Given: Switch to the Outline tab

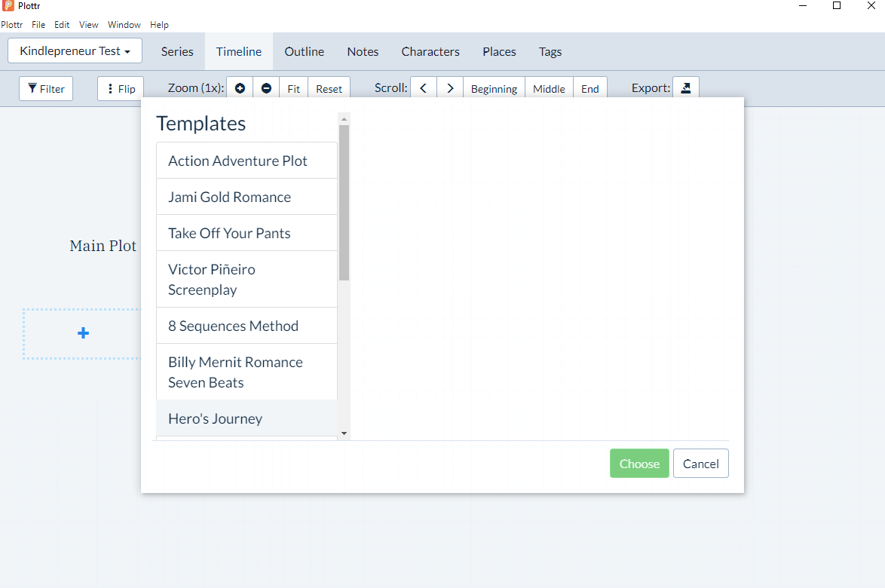Looking at the screenshot, I should (x=304, y=51).
